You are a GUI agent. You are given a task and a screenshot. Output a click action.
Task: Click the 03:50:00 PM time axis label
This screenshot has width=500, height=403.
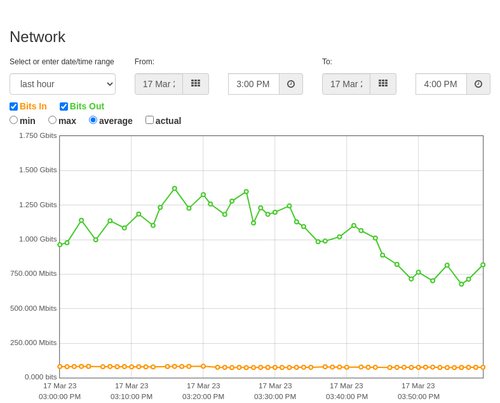coord(418,397)
